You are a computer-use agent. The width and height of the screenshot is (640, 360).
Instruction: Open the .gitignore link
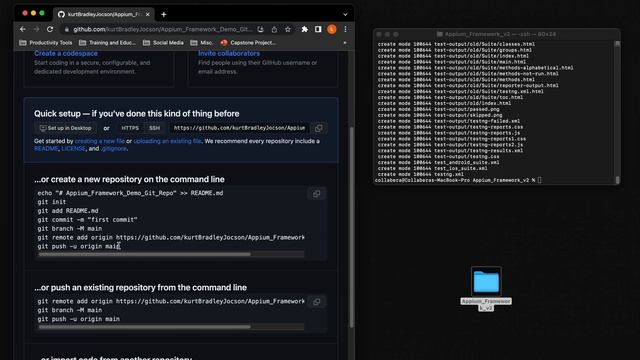(x=114, y=149)
